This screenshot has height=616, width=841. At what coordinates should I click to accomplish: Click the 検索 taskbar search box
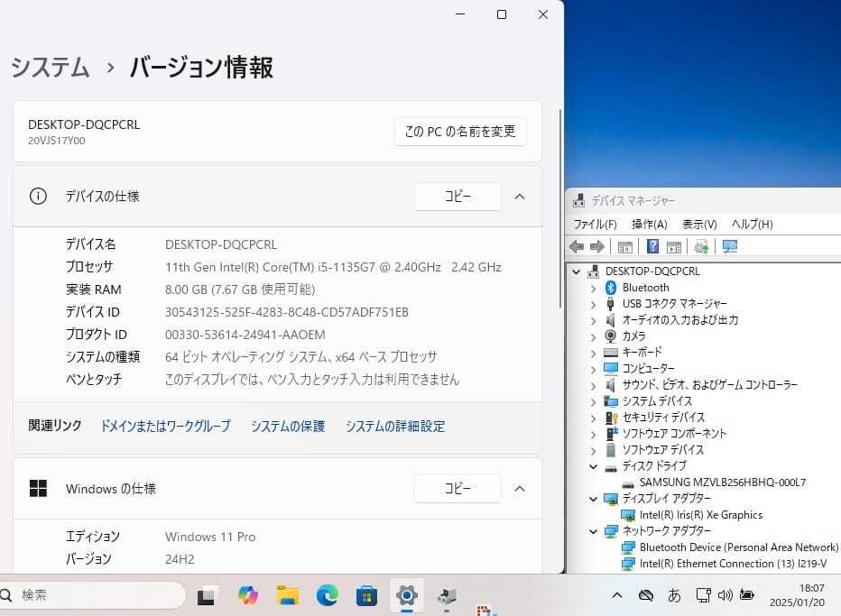(x=91, y=595)
